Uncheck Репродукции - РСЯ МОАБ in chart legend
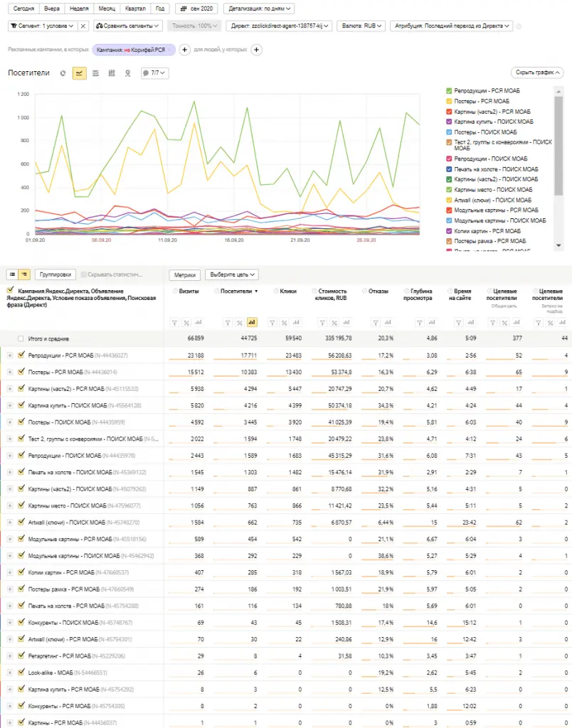 [x=449, y=91]
